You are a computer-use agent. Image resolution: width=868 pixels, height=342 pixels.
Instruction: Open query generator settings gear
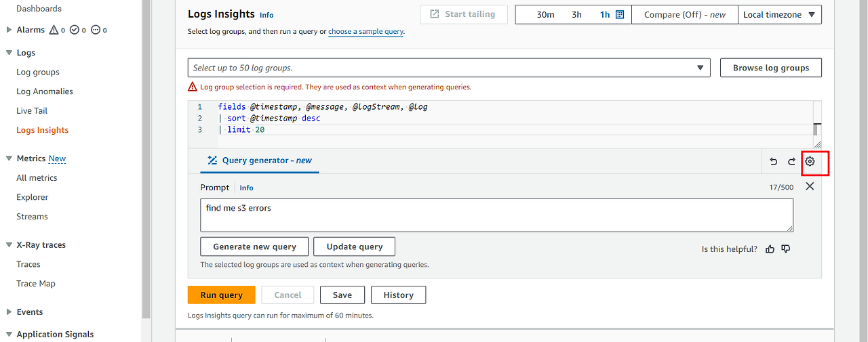(x=810, y=161)
